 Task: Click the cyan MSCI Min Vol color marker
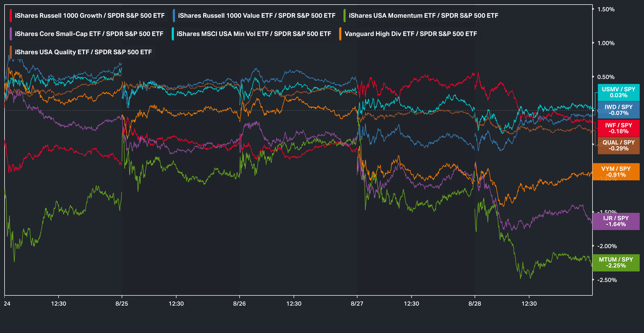173,34
